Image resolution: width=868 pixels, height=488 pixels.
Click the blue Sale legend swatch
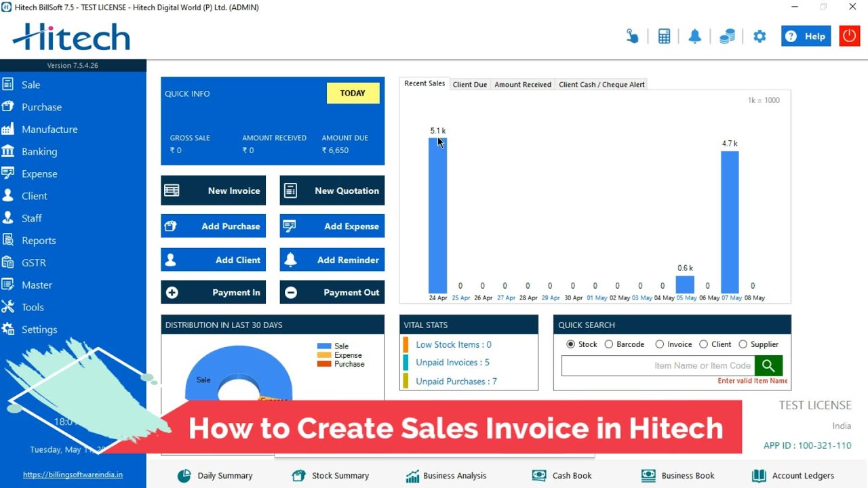[324, 346]
